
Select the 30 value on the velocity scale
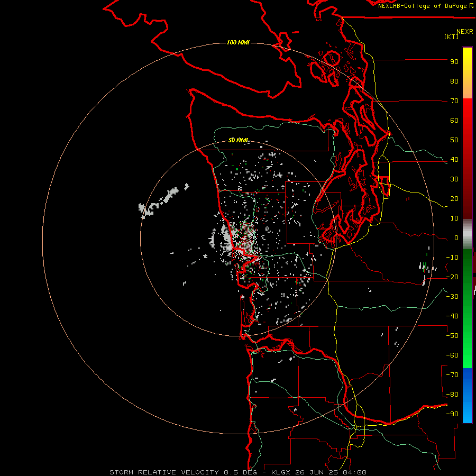tap(454, 179)
